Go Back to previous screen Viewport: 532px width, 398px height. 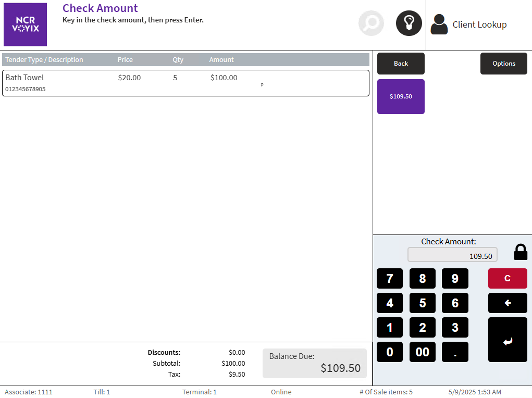click(x=401, y=64)
